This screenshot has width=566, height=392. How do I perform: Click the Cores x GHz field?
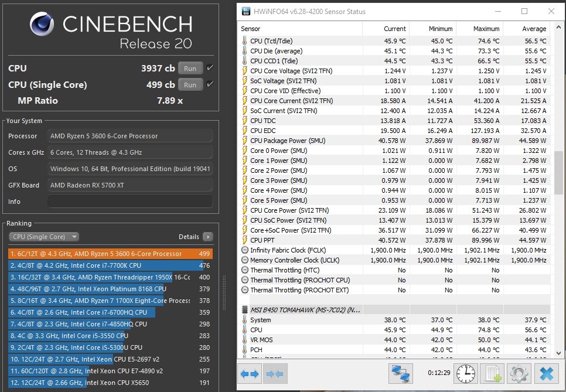(130, 152)
